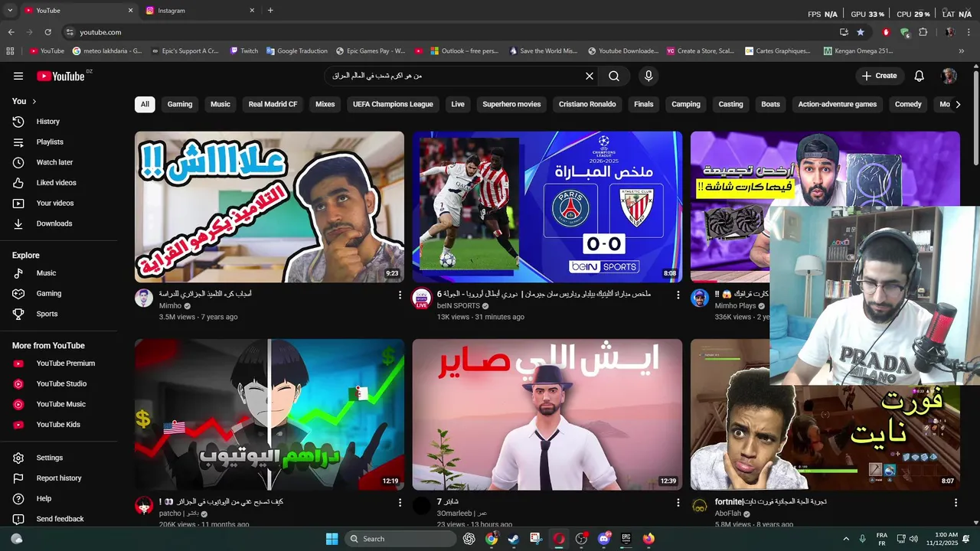This screenshot has width=980, height=551.
Task: Click the bookmark star in the address bar
Action: click(x=861, y=32)
